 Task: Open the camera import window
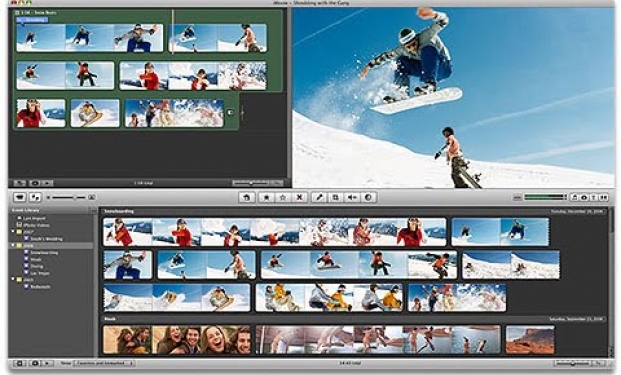(x=20, y=197)
